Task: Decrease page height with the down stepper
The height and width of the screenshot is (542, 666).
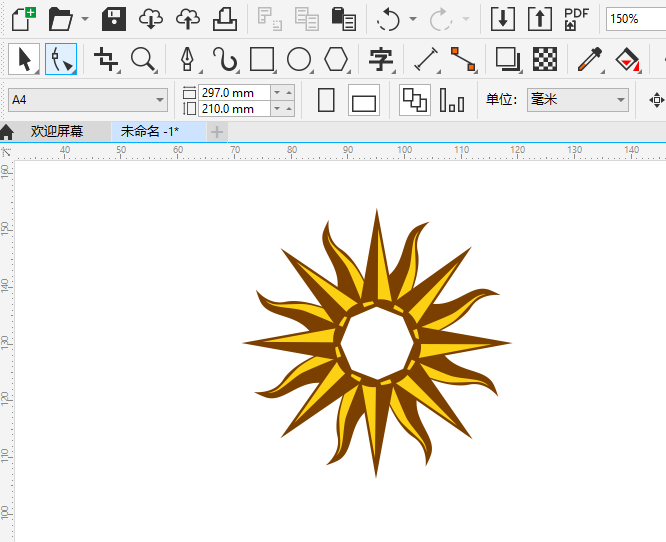Action: click(277, 109)
